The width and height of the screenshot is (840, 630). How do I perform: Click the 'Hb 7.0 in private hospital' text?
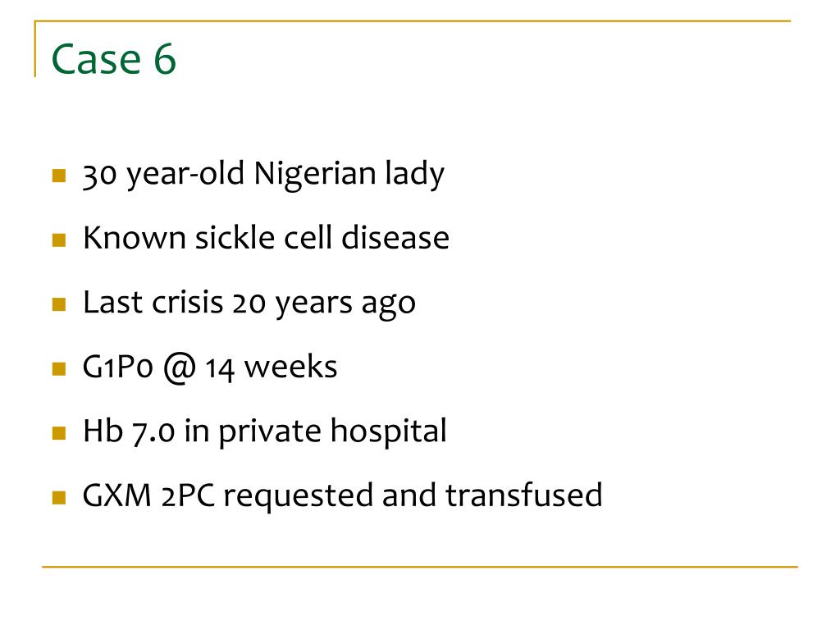pos(265,431)
